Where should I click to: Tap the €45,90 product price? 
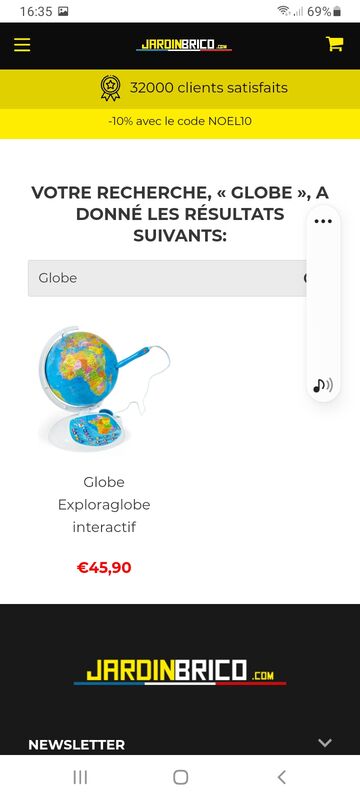pyautogui.click(x=104, y=567)
